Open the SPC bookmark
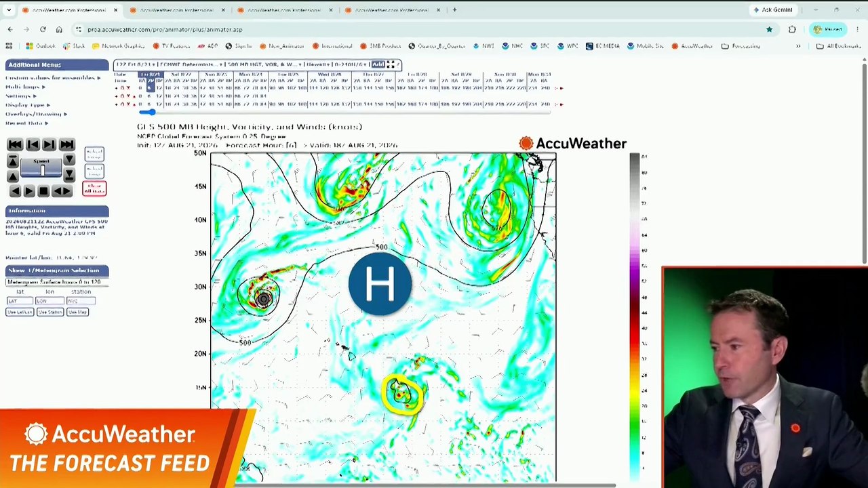Image resolution: width=868 pixels, height=488 pixels. tap(540, 46)
